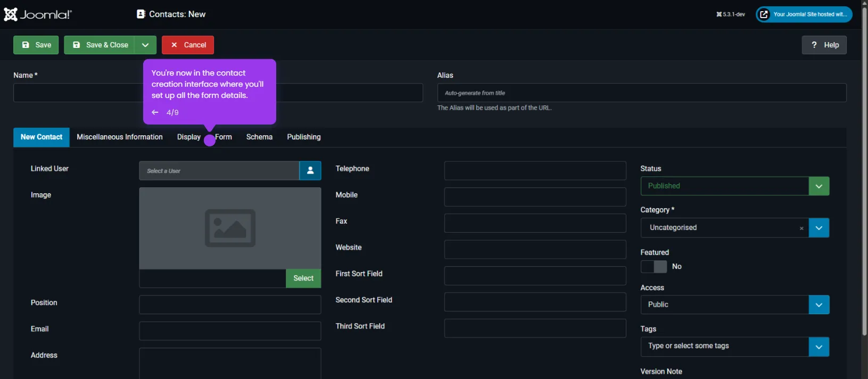The height and width of the screenshot is (379, 868).
Task: Click the Mobile input field
Action: tap(535, 197)
